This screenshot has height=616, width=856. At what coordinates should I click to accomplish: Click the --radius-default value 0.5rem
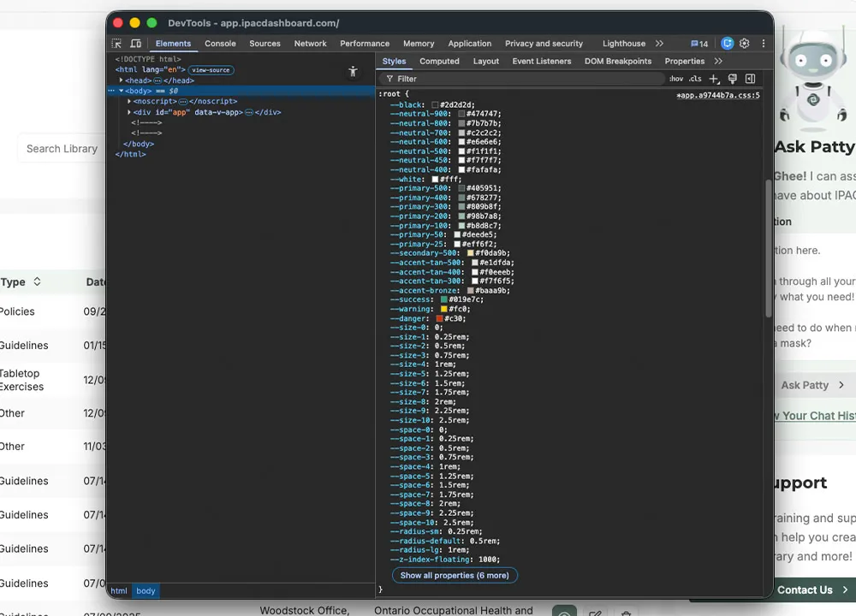click(x=483, y=542)
